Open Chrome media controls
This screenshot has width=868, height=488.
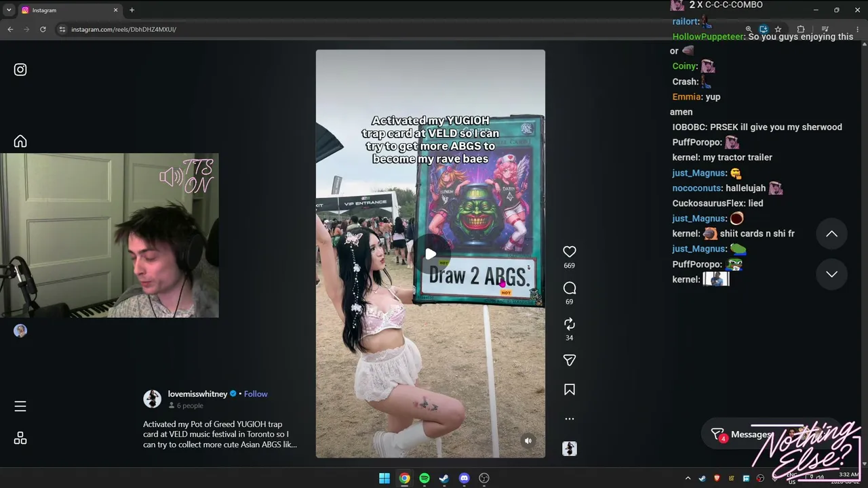(x=825, y=29)
